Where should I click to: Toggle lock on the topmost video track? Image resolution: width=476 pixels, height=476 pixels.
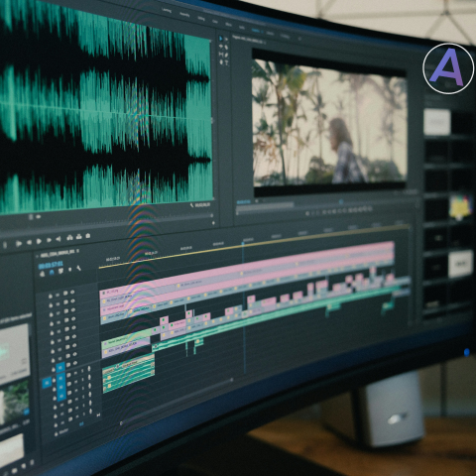click(51, 296)
